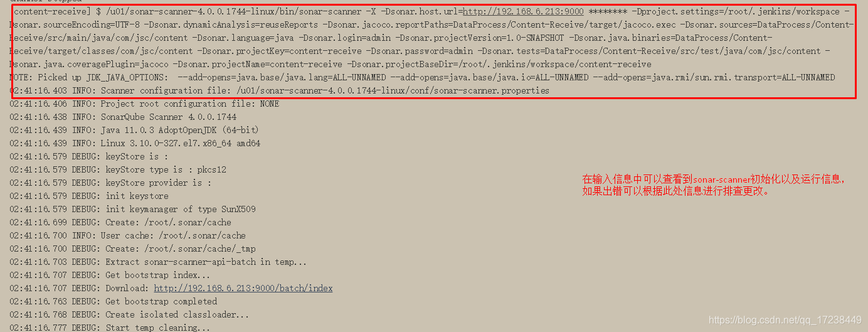Viewport: 868px width, 332px height.
Task: Click the 'Project root configuration file: NONE' line
Action: click(144, 104)
